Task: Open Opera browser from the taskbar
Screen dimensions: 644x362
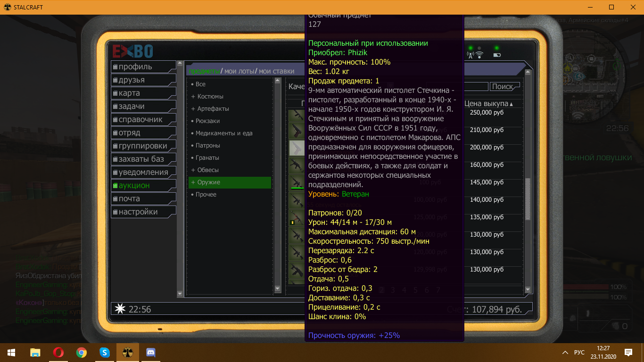Action: [x=58, y=353]
